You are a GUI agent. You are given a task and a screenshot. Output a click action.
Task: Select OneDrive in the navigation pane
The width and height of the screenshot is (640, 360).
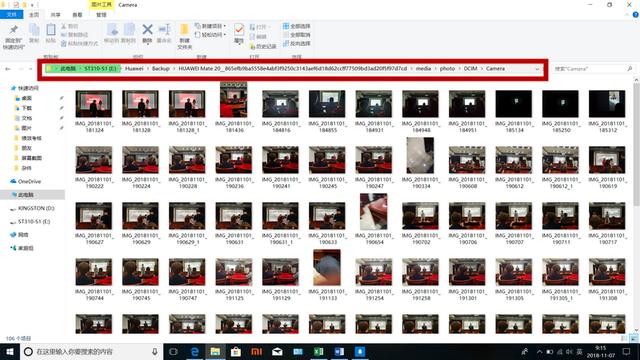[x=29, y=181]
